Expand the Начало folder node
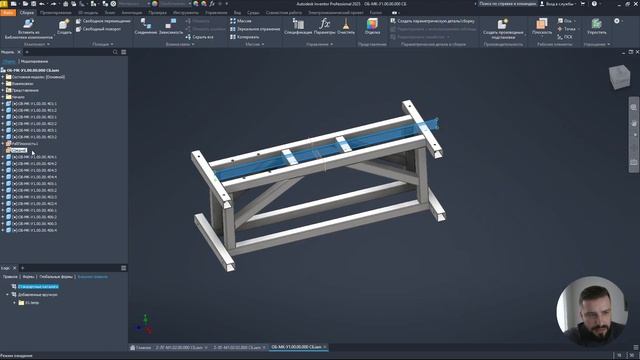The height and width of the screenshot is (360, 640). 3,97
